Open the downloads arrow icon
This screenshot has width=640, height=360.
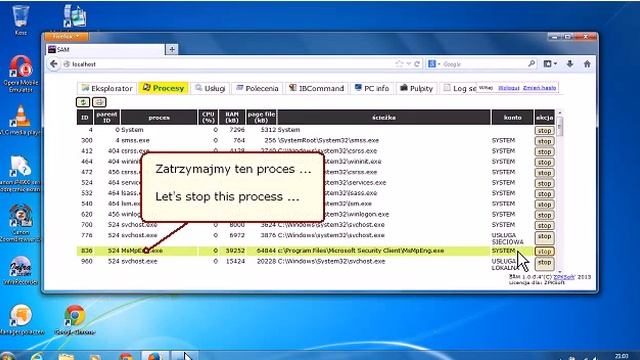(570, 64)
